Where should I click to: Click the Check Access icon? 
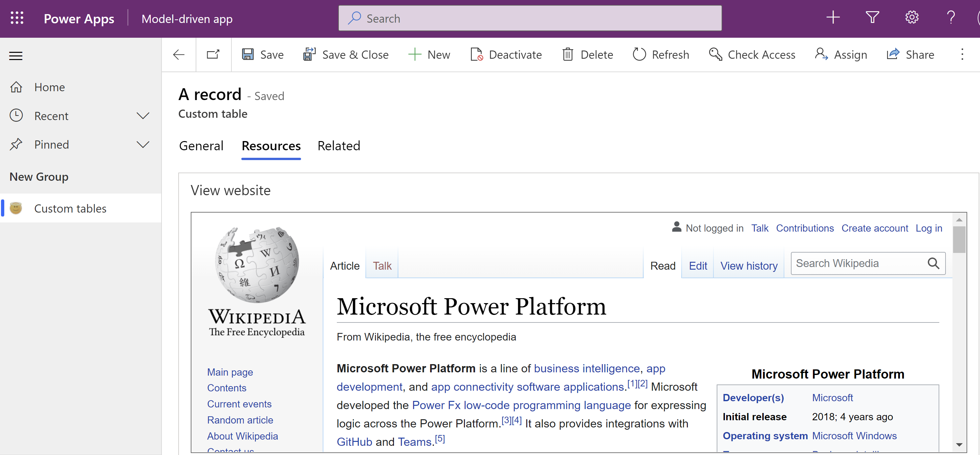coord(715,54)
